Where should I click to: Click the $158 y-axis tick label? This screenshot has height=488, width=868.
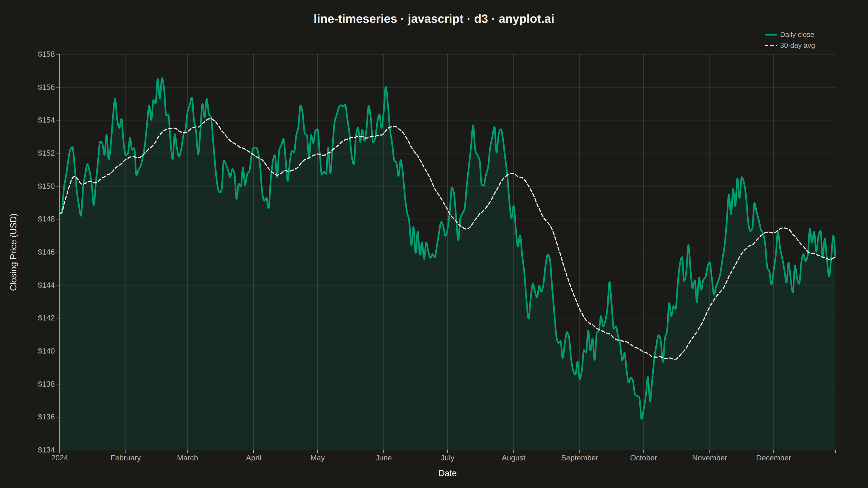click(46, 54)
